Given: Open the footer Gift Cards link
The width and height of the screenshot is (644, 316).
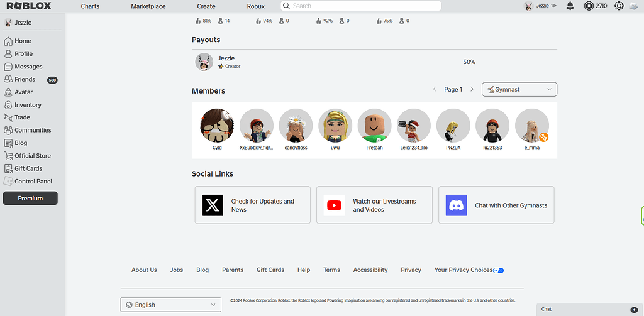Looking at the screenshot, I should pos(270,270).
